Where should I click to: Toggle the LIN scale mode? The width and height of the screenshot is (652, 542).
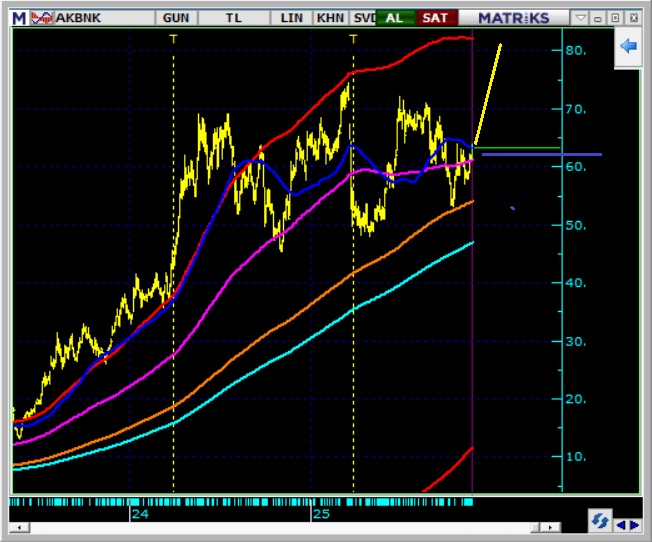point(291,18)
